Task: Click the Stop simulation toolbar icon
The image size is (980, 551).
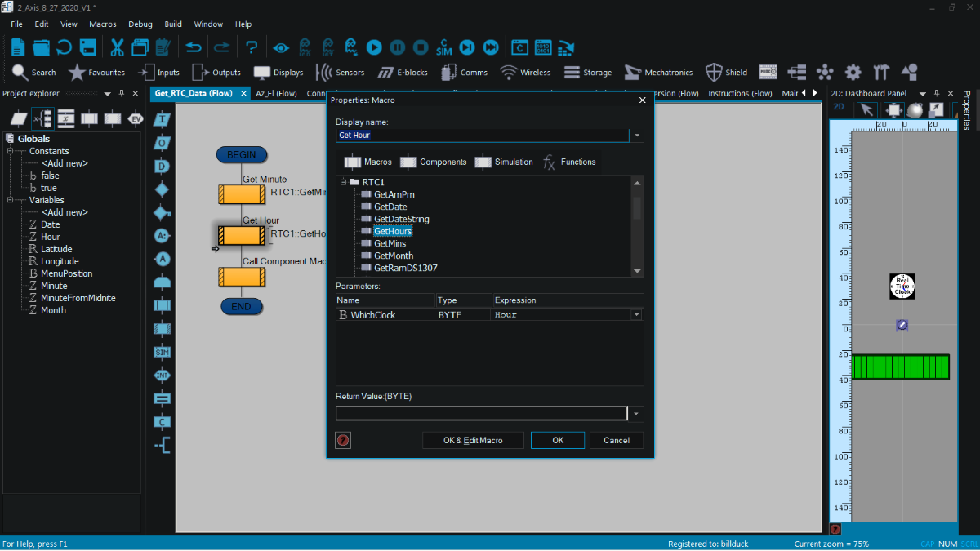Action: pos(421,47)
